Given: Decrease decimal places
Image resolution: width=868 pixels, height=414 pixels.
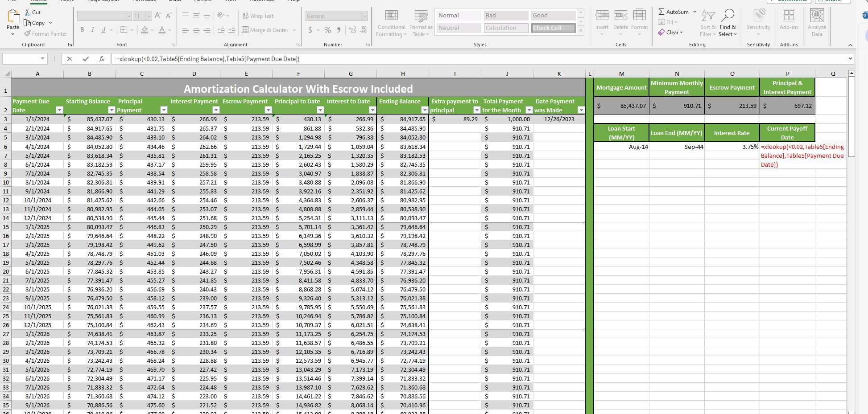Looking at the screenshot, I should tap(364, 30).
